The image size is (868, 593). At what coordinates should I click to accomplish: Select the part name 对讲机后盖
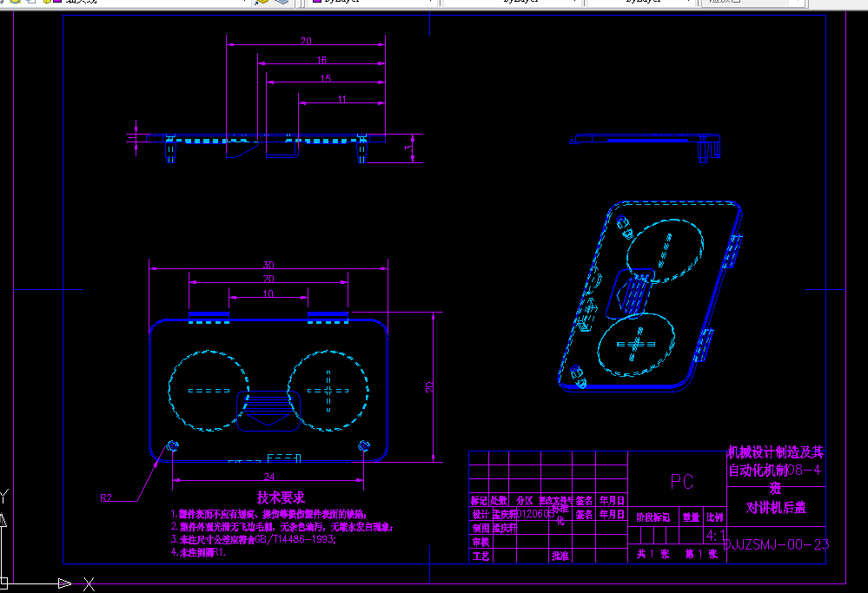(776, 507)
